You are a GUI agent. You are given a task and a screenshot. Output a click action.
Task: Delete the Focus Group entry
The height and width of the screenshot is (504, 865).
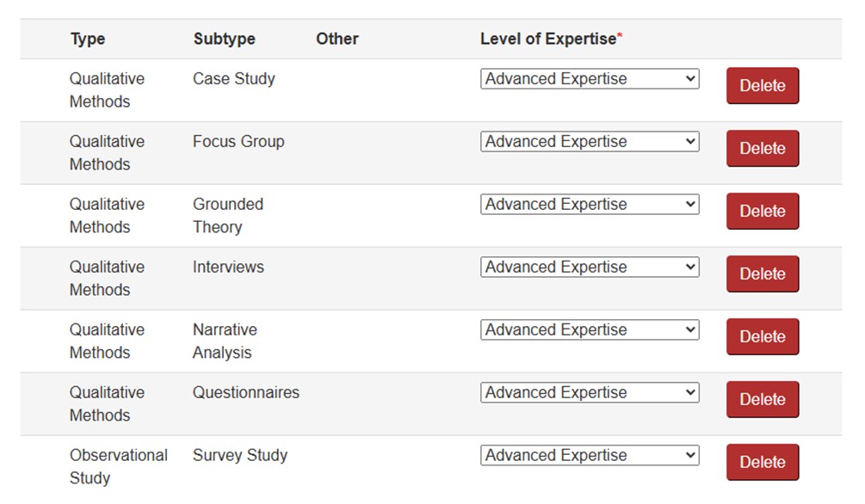click(x=762, y=149)
